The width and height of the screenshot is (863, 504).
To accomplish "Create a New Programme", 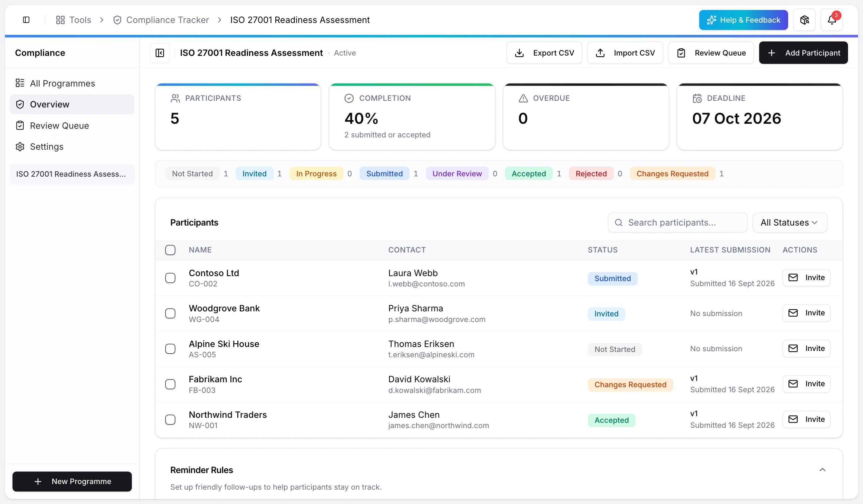I will point(72,481).
